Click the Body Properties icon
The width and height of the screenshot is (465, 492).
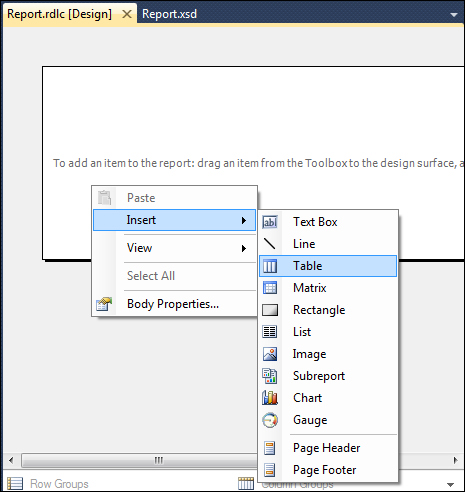click(x=104, y=304)
